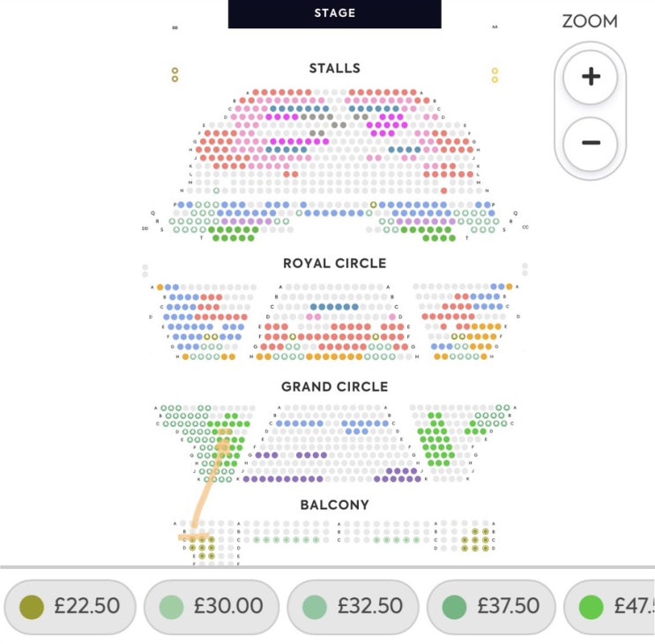Select the olive-ringed seat in Stalls row P
Viewport: 655px width, 644px height.
374,205
